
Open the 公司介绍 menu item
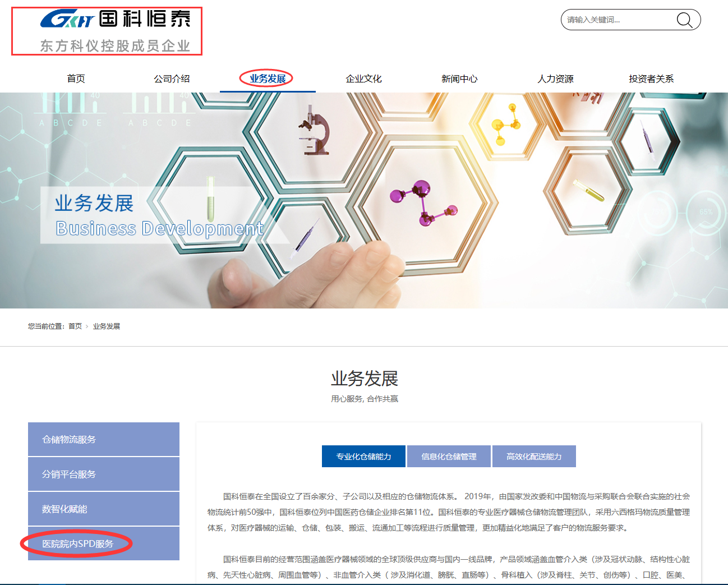pos(172,79)
